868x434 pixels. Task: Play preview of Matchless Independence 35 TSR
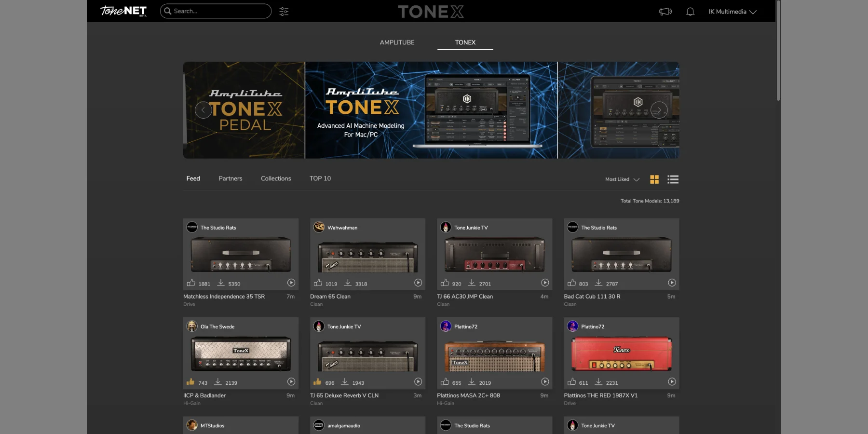291,283
